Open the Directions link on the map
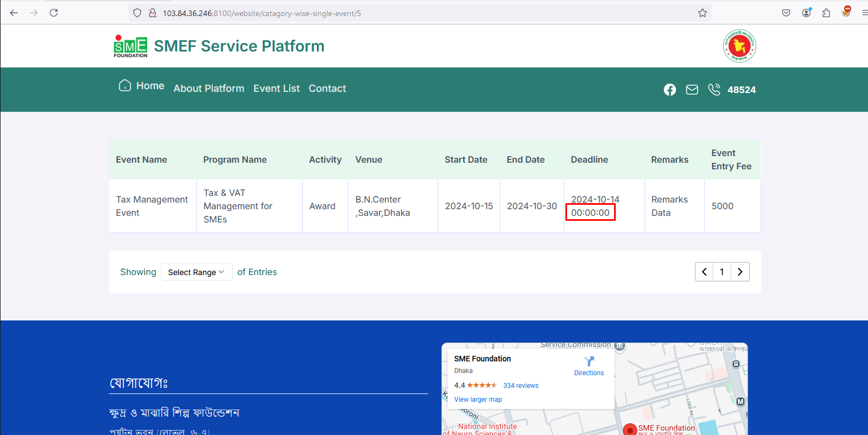This screenshot has width=868, height=435. [589, 373]
